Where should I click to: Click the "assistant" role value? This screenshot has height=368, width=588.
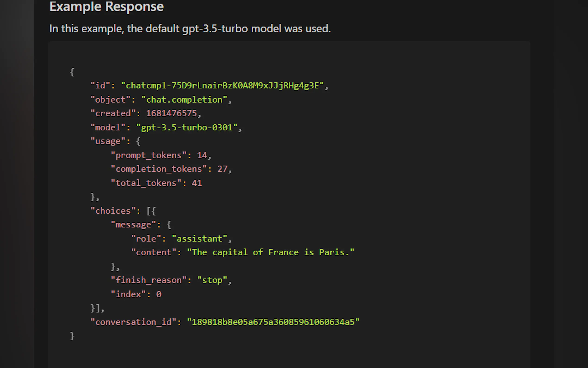click(199, 238)
